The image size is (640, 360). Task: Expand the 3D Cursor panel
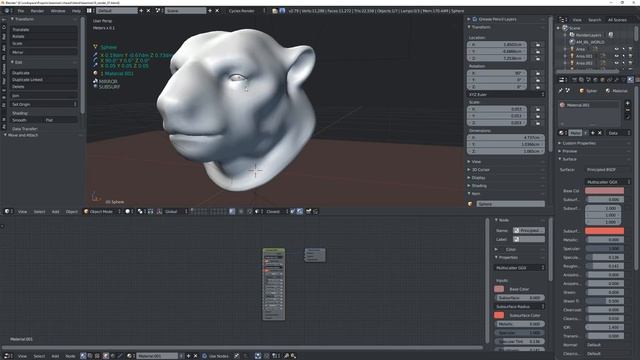click(469, 169)
